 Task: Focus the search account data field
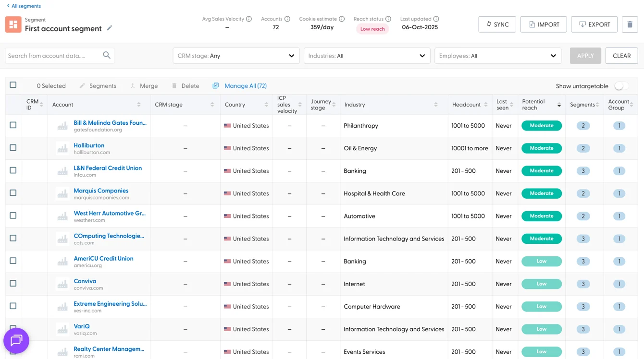click(x=60, y=56)
